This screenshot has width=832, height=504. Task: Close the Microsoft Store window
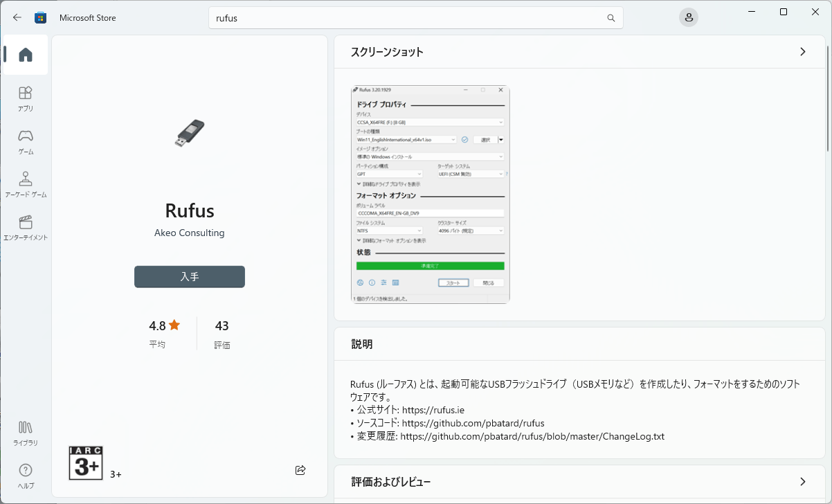815,12
